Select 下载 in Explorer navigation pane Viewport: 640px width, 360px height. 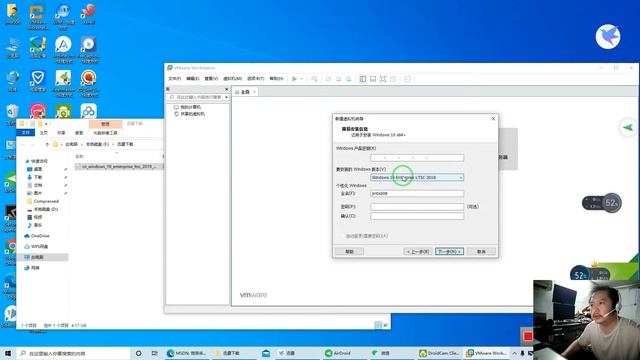(35, 177)
